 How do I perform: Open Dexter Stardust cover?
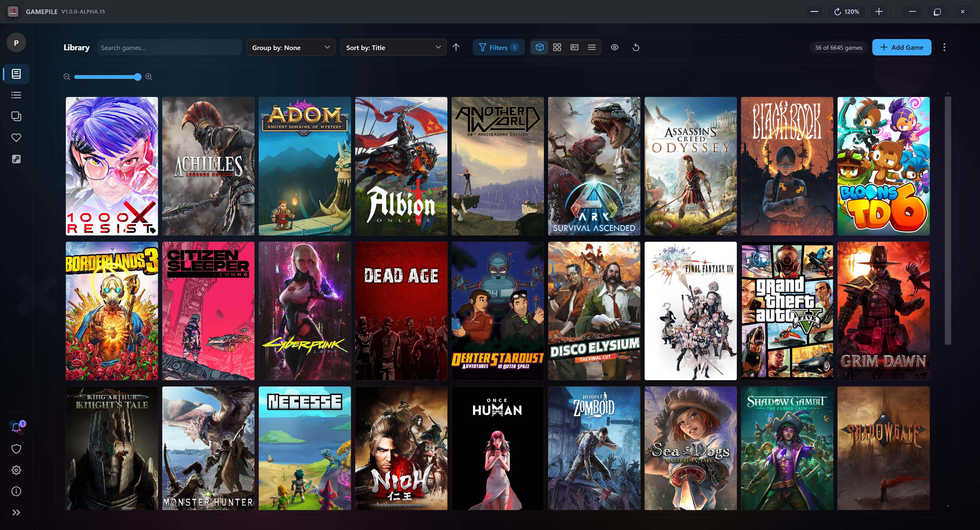498,311
